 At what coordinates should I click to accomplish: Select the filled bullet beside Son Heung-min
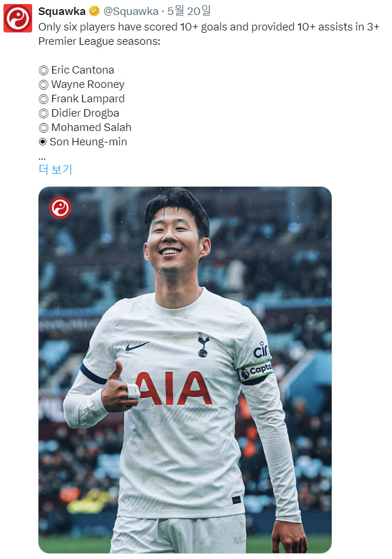point(43,142)
